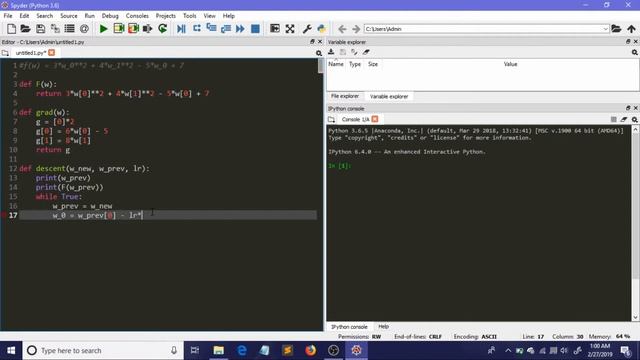
Task: Switch to the Variable explorer tab
Action: pos(389,97)
